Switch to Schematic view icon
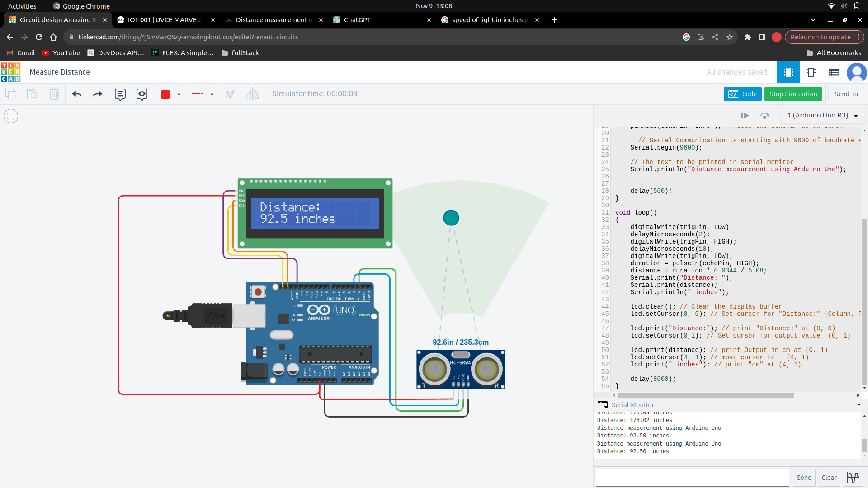The width and height of the screenshot is (868, 488). pos(811,72)
